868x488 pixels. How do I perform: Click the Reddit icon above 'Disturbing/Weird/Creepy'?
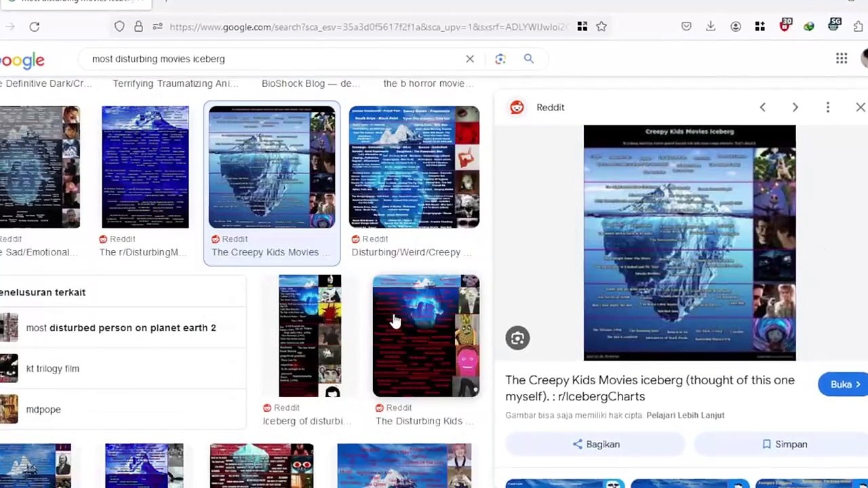tap(356, 239)
